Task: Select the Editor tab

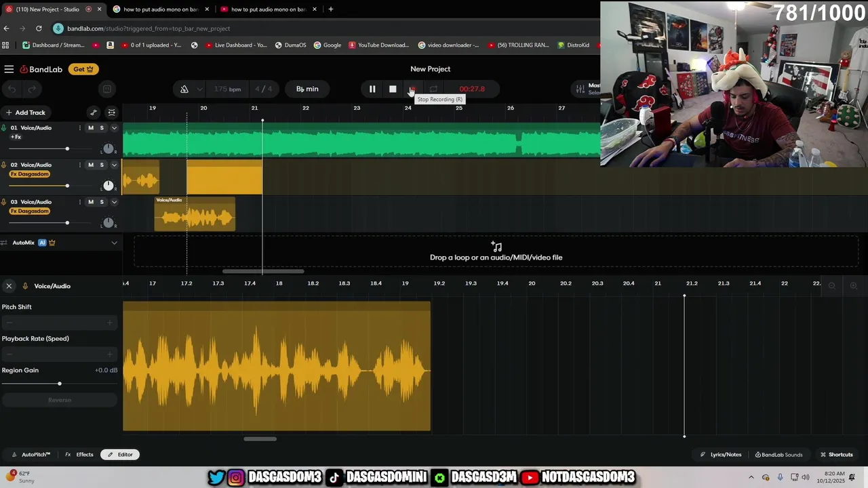Action: click(x=120, y=455)
